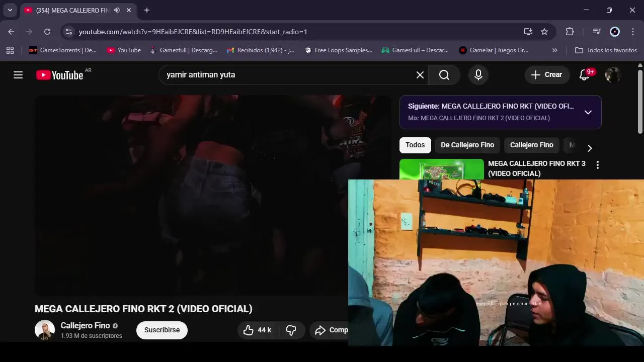Go to the YouTube home logo
The image size is (644, 362).
pyautogui.click(x=60, y=75)
